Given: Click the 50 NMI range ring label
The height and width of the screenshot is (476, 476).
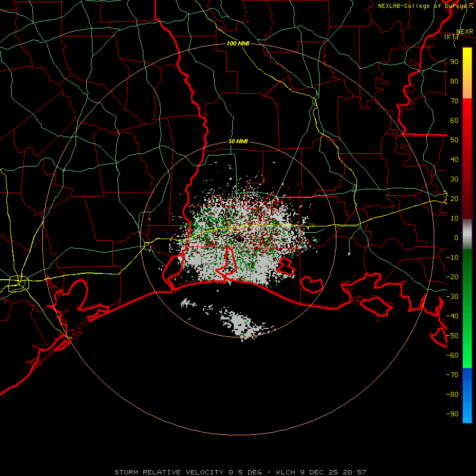Looking at the screenshot, I should tap(238, 141).
